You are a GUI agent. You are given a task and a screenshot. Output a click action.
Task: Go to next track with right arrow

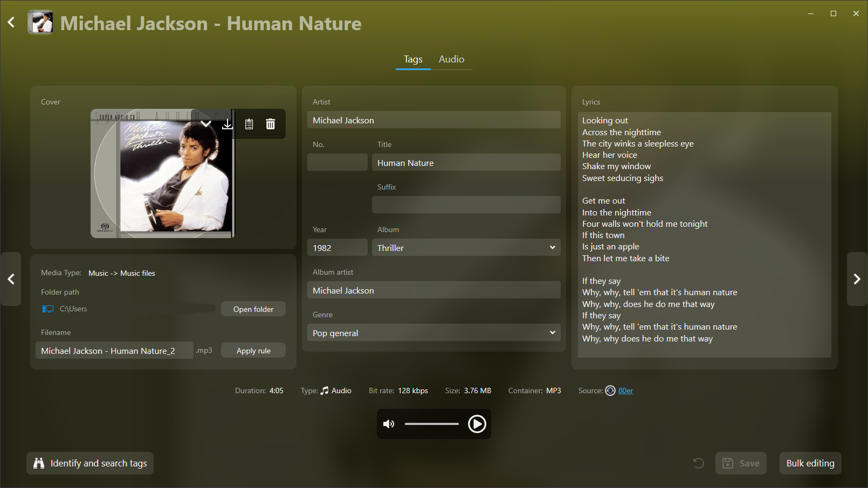857,279
